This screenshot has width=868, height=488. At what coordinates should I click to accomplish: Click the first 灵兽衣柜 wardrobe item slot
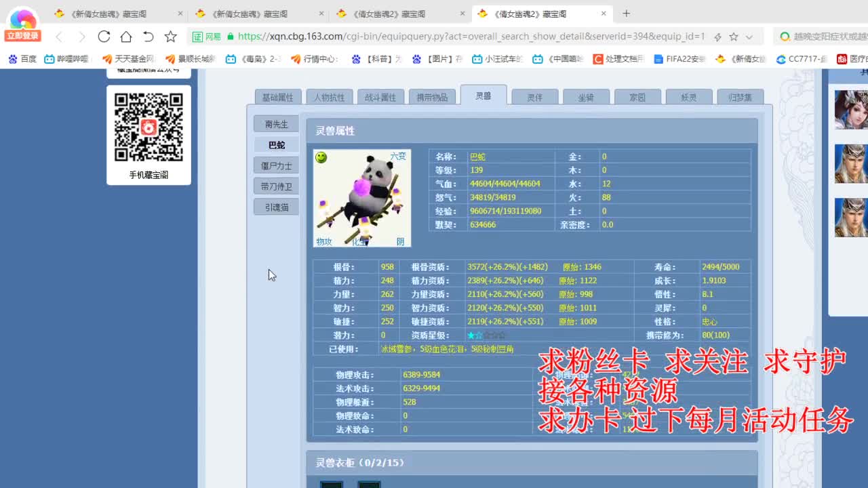tap(332, 484)
